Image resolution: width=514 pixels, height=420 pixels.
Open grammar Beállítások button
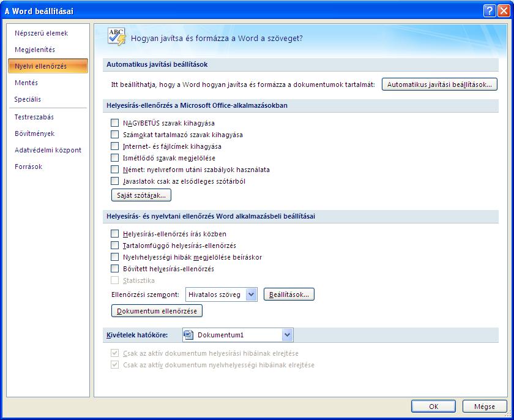pyautogui.click(x=289, y=294)
